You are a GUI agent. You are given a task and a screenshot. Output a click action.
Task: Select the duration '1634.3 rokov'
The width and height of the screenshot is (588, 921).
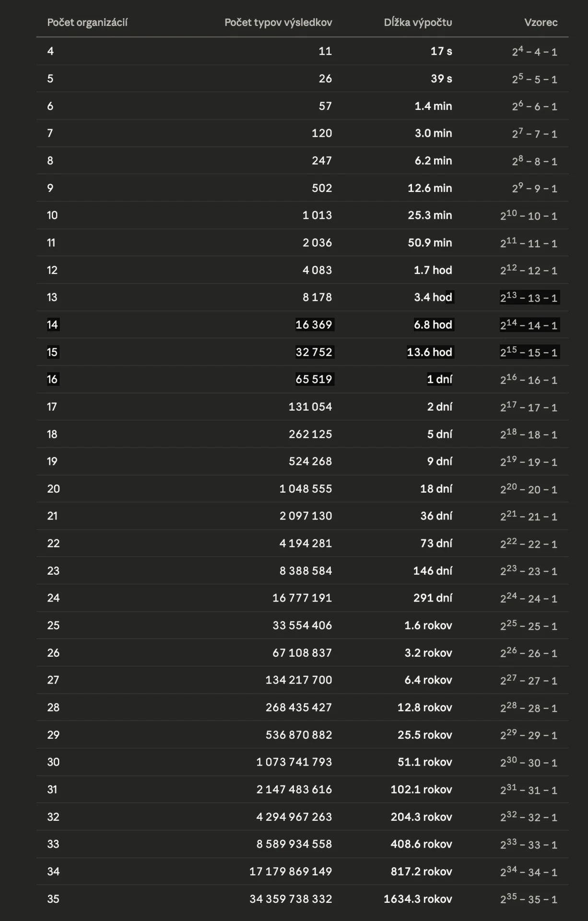(x=418, y=899)
